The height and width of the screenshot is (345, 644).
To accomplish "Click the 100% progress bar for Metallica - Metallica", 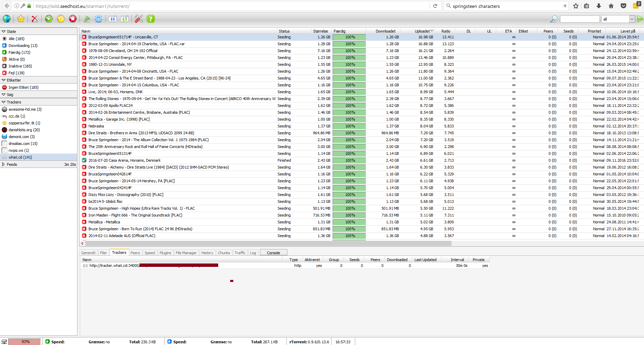I will tap(349, 222).
